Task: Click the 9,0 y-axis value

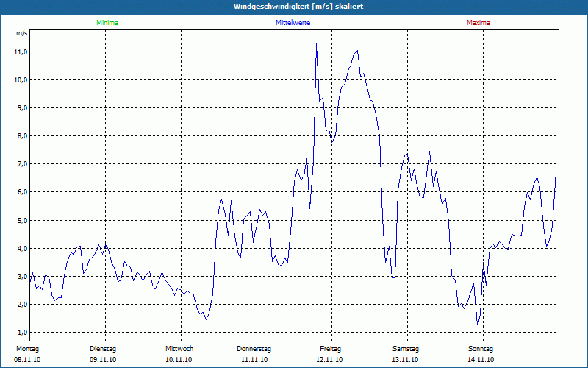Action: (22, 108)
